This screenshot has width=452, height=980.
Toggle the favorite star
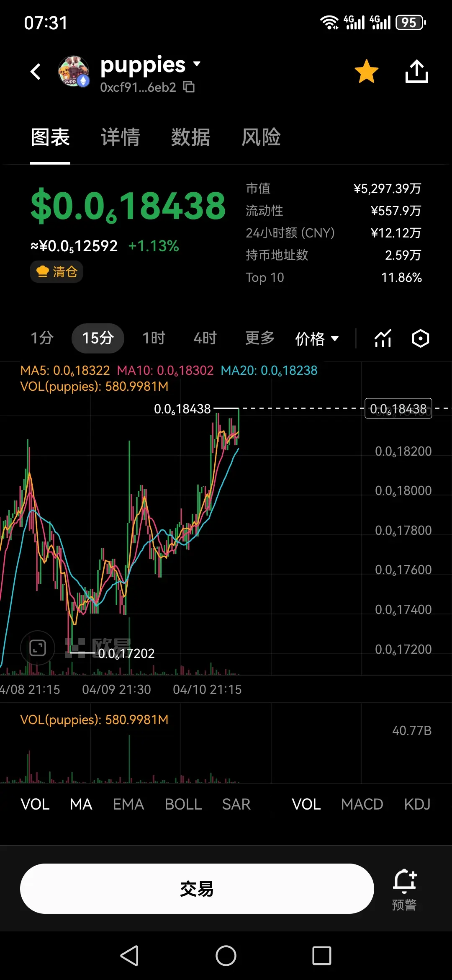click(366, 71)
